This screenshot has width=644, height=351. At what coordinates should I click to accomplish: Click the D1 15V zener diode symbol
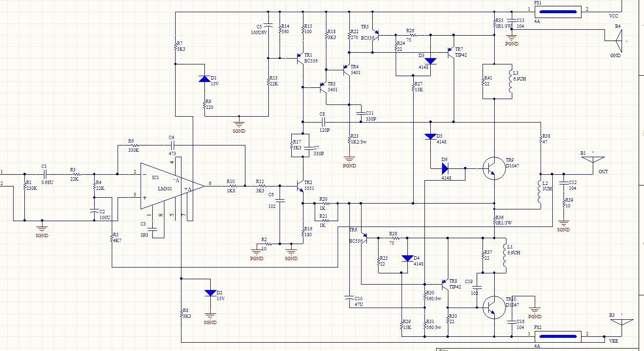pos(204,79)
